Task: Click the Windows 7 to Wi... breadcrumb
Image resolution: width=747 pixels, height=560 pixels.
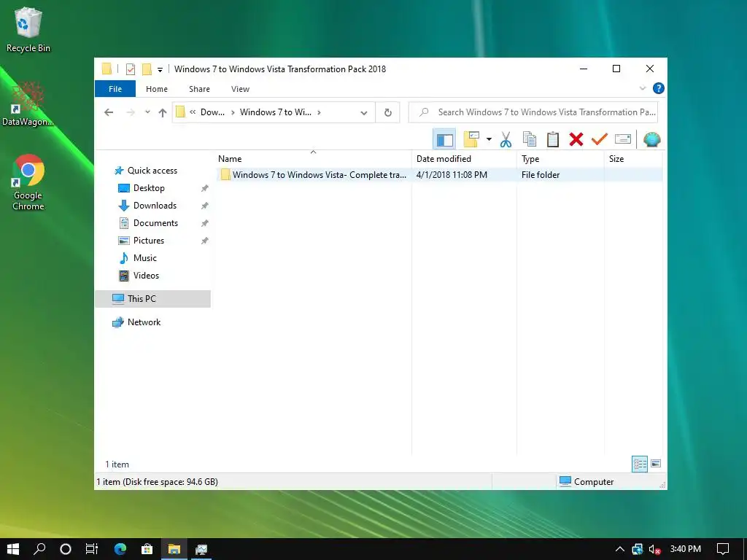Action: coord(275,112)
